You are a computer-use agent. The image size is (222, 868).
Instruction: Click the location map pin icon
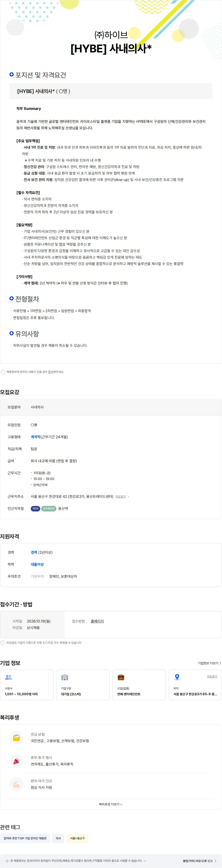177,677
